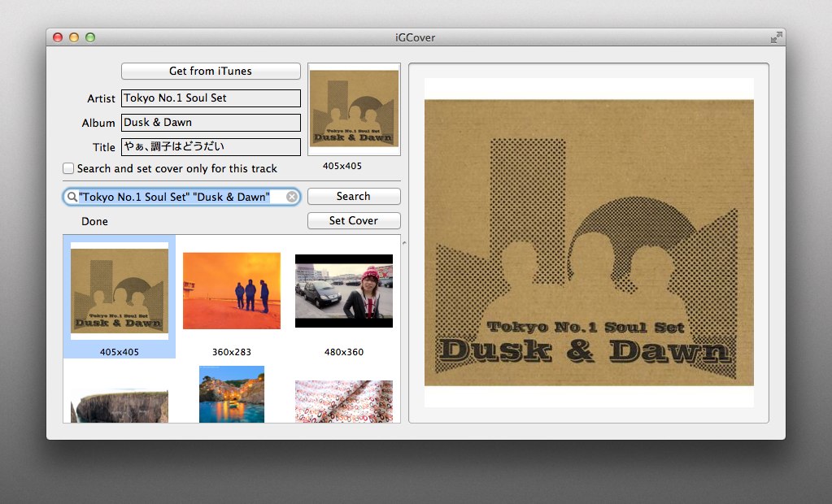Choose the 360x283 orange beach result
The image size is (832, 504).
coord(232,291)
